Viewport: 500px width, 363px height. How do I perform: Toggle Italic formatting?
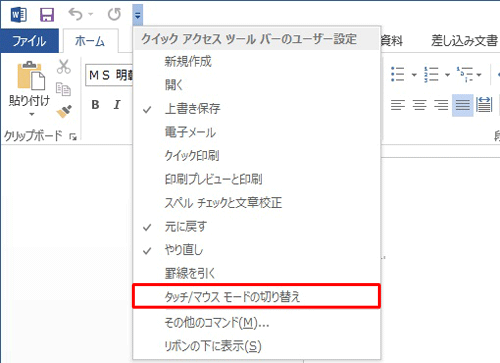(x=117, y=105)
